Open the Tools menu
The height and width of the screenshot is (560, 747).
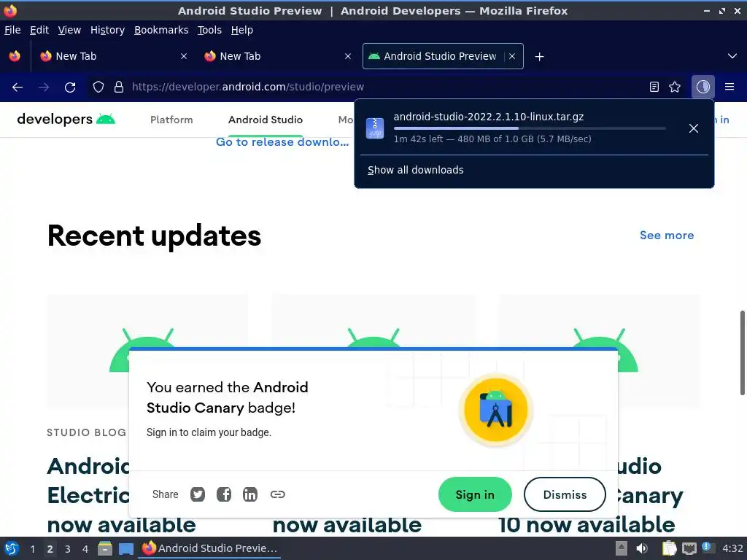pos(209,30)
